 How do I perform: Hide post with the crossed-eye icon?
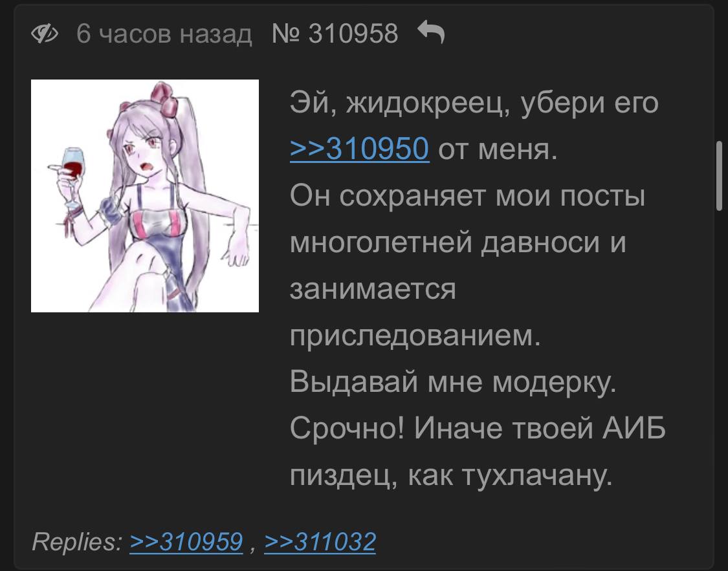coord(45,34)
